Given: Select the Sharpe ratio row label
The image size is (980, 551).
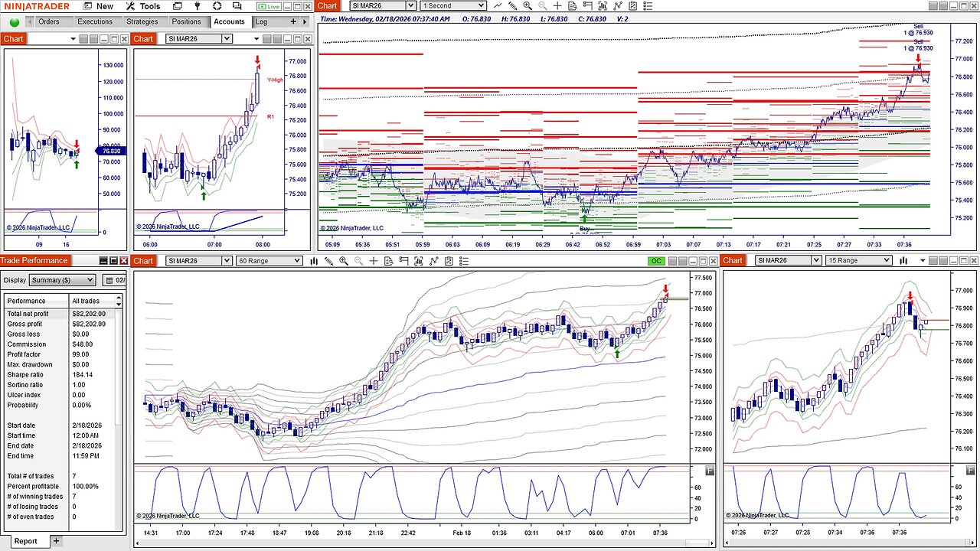Looking at the screenshot, I should coord(25,375).
